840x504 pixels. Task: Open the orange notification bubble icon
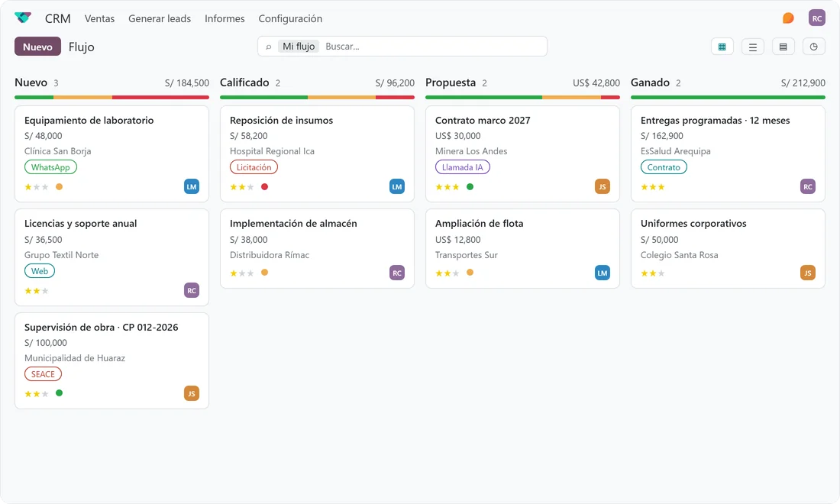click(788, 18)
